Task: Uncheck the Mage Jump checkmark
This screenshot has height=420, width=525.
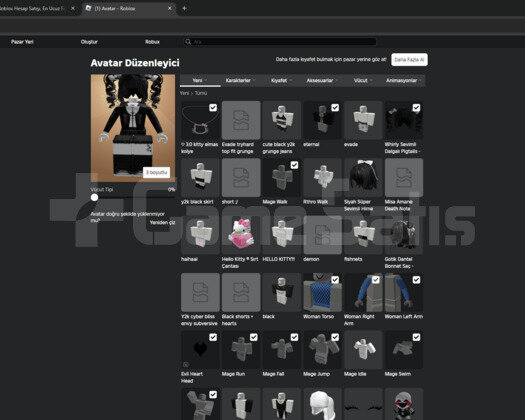Action: 335,337
